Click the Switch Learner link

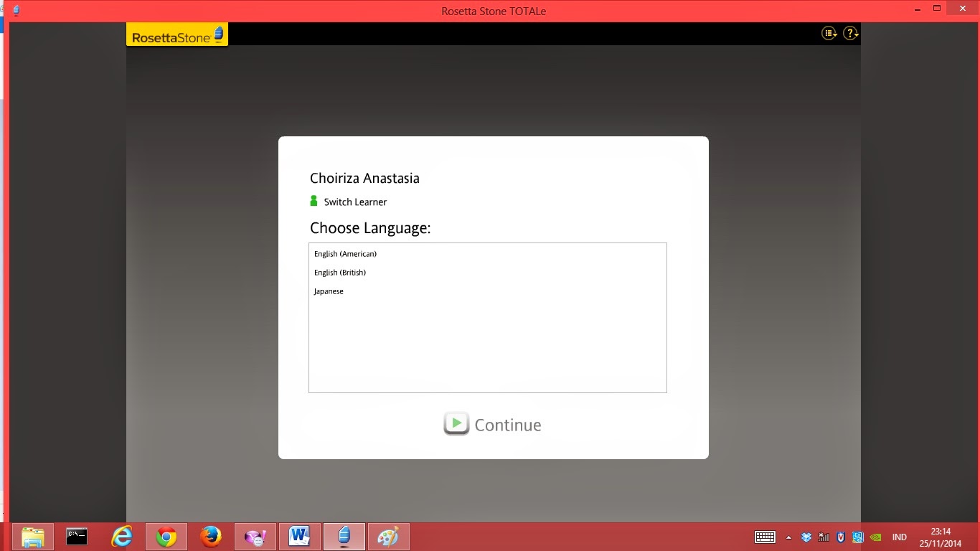point(355,202)
